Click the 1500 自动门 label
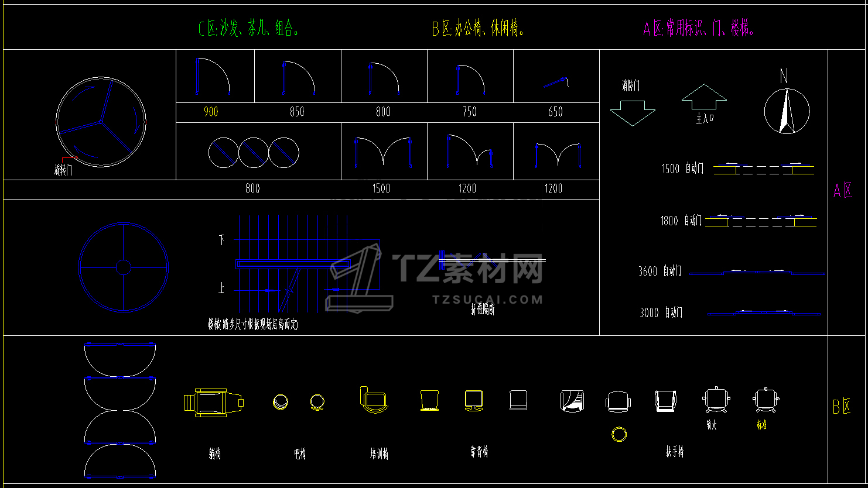The height and width of the screenshot is (488, 868). point(683,169)
